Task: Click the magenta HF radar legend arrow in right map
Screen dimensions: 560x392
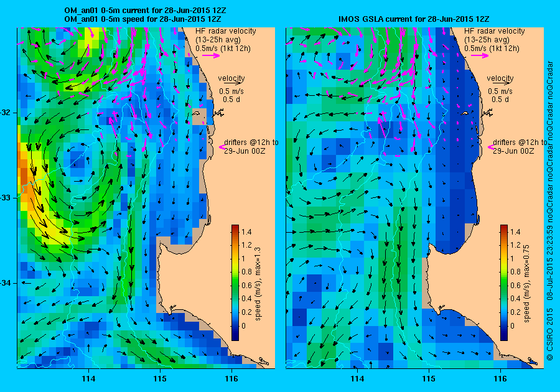Action: pos(480,55)
